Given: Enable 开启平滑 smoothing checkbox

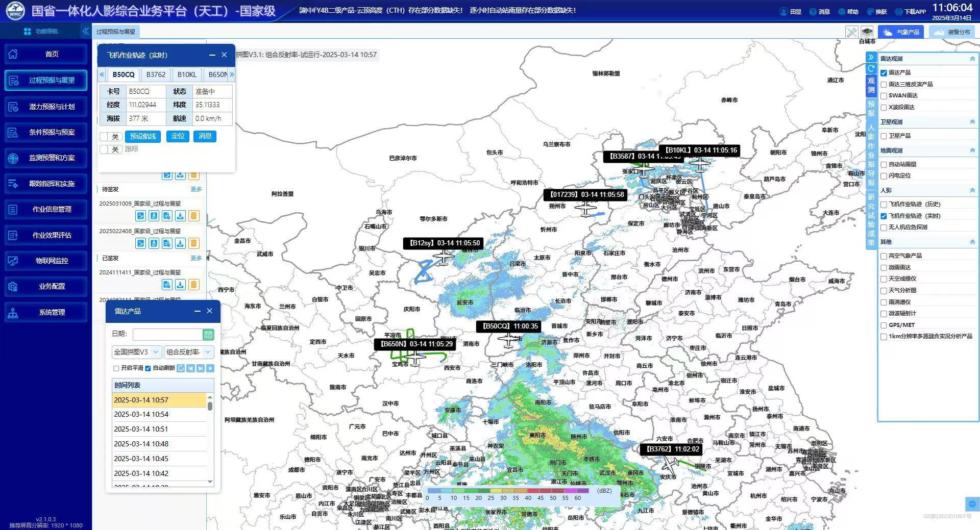Looking at the screenshot, I should [116, 368].
